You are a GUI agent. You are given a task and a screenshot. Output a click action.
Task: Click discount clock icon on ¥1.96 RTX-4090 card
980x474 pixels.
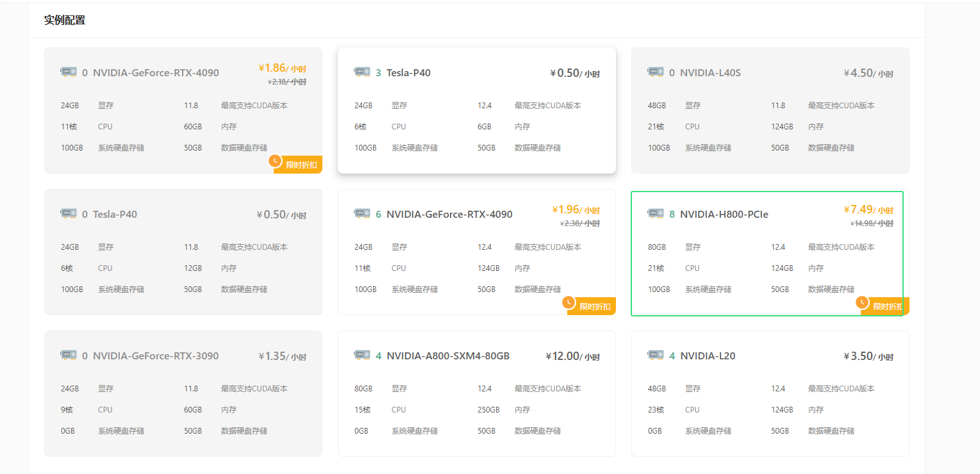569,302
